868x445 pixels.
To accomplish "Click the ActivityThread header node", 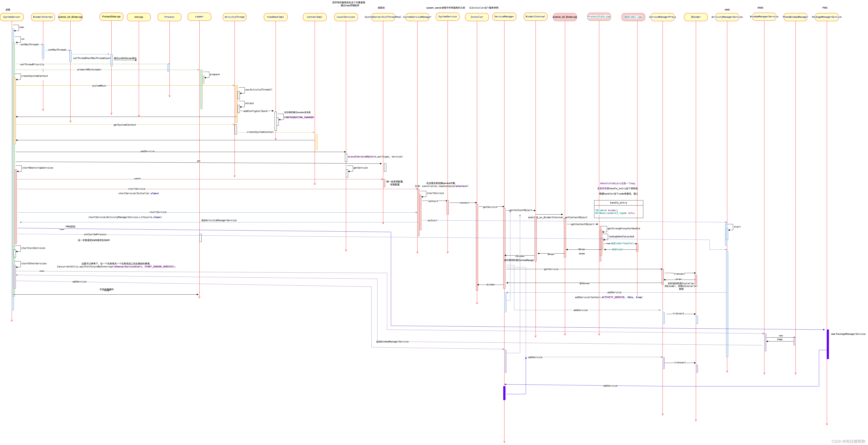I will point(235,17).
